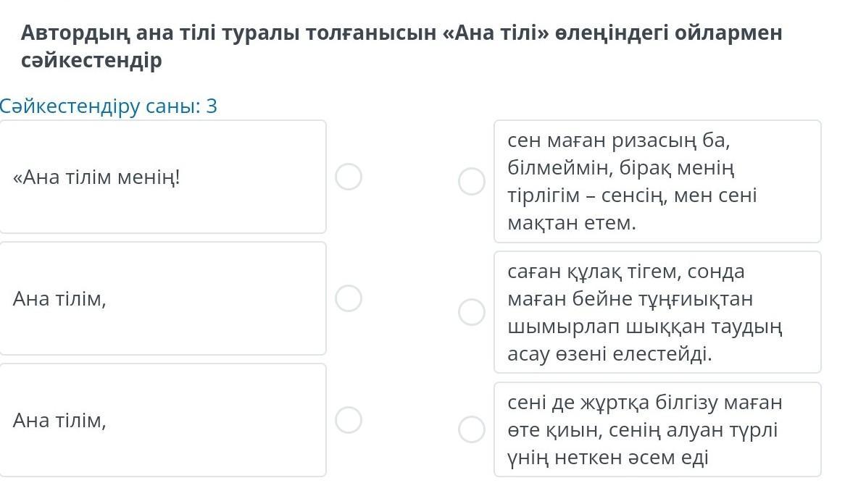Click the text line «асау өзені елестейді.»

click(x=609, y=354)
